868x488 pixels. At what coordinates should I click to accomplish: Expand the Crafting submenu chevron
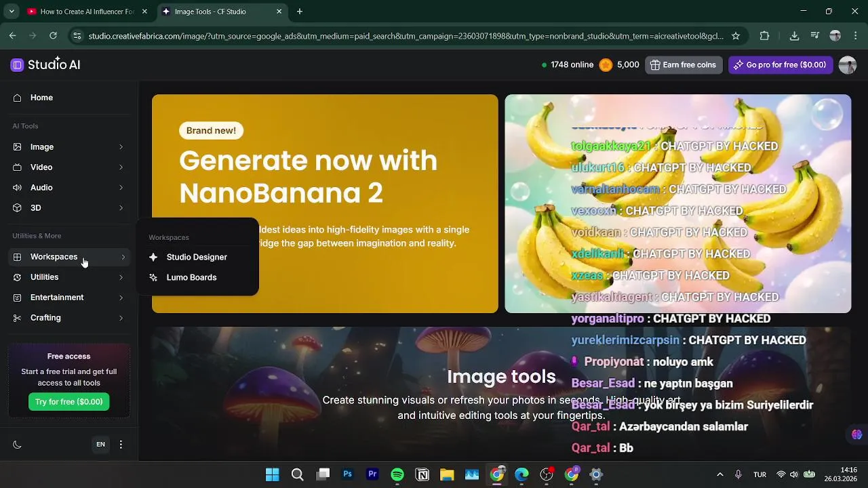[121, 318]
